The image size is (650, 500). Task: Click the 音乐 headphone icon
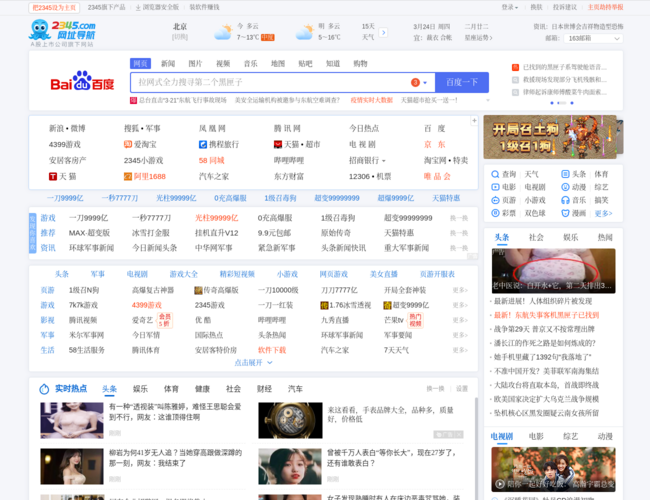pyautogui.click(x=565, y=200)
